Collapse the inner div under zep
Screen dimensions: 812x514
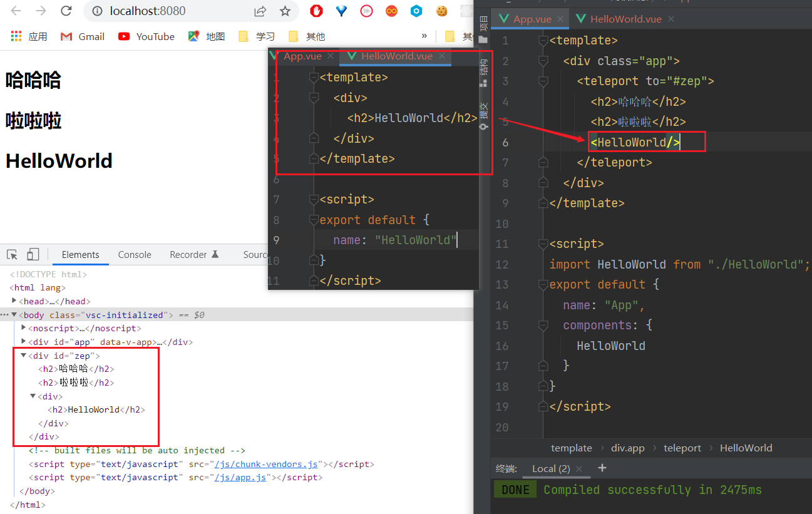click(33, 396)
